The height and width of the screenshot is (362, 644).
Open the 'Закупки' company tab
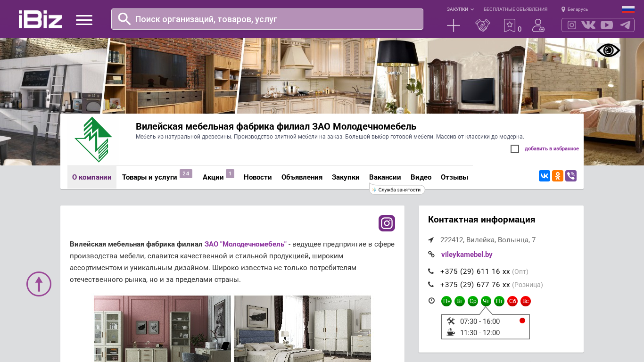[346, 177]
